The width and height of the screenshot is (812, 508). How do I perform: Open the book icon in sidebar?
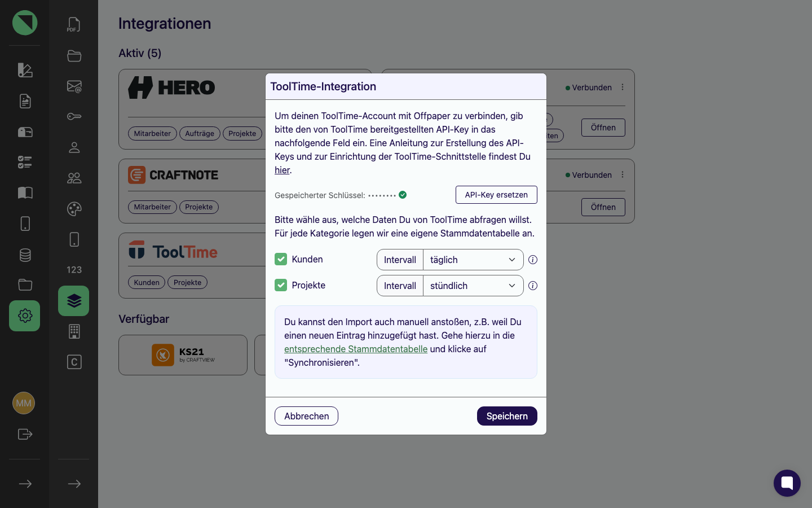click(x=25, y=193)
